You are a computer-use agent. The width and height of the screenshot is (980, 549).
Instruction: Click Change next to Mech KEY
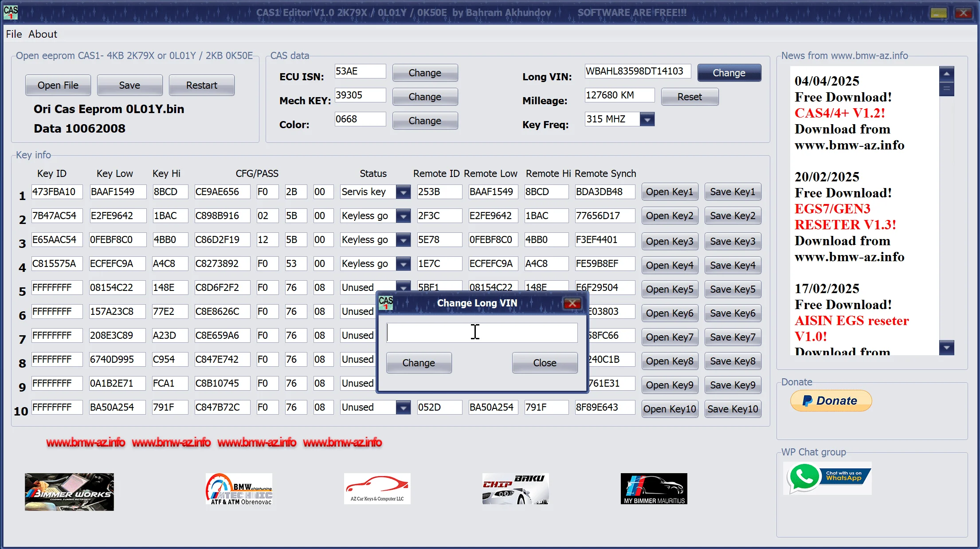point(425,97)
